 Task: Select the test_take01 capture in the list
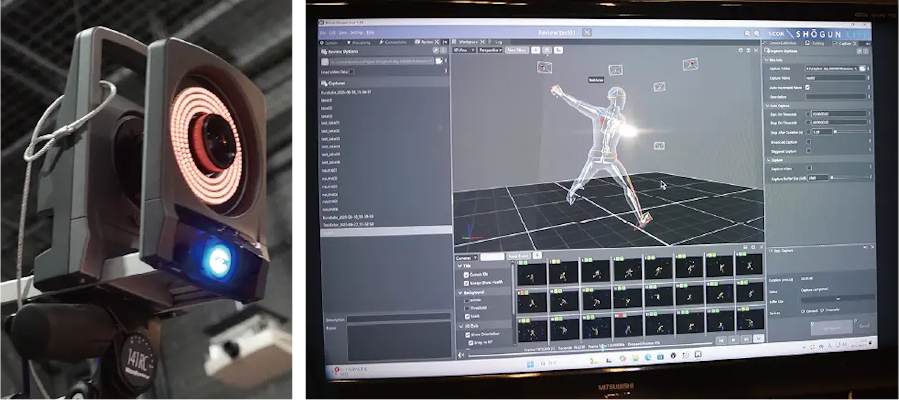click(331, 123)
